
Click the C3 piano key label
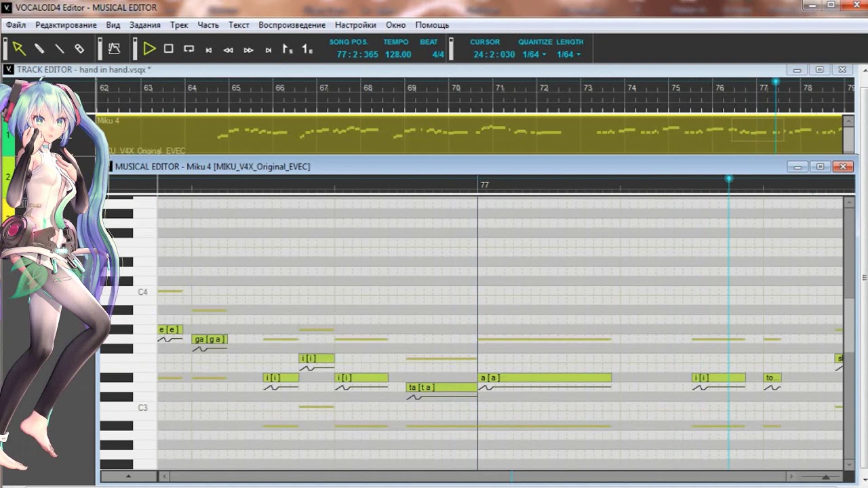(x=142, y=407)
